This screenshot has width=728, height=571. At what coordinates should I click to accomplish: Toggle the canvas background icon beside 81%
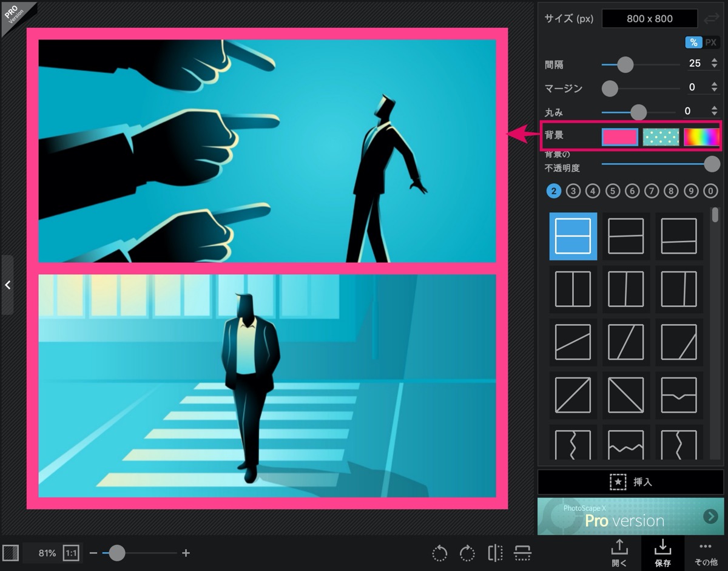(x=11, y=553)
